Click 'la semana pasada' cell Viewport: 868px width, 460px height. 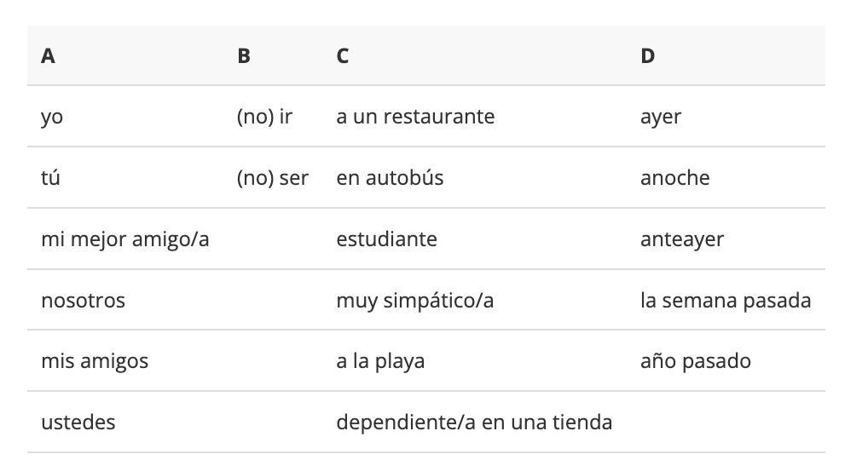coord(726,301)
